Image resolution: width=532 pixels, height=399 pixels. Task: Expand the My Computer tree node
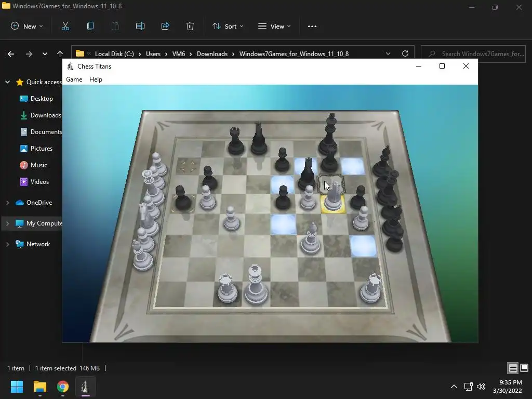7,223
